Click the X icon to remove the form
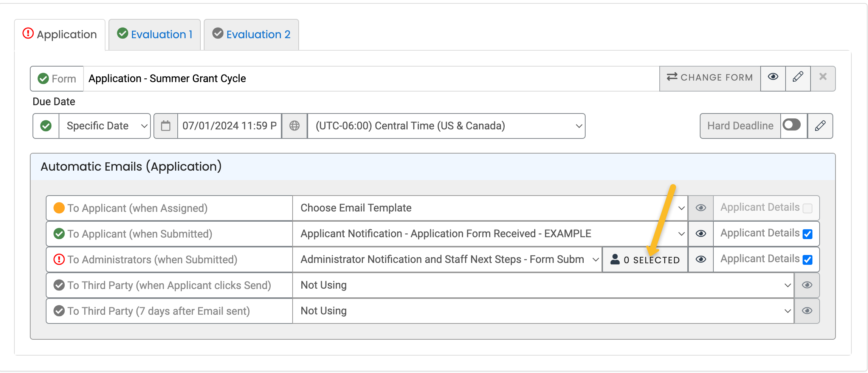This screenshot has width=868, height=373. pos(823,78)
